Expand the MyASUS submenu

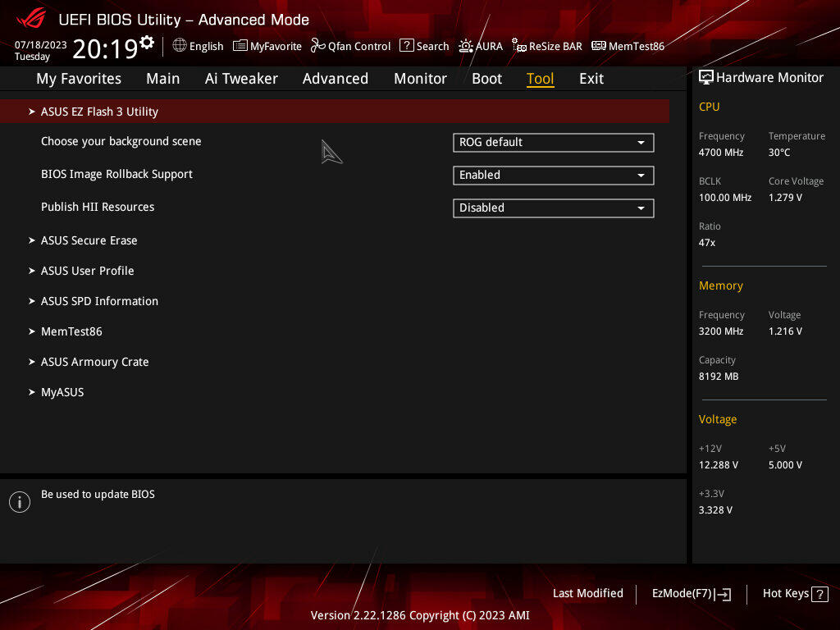click(57, 392)
